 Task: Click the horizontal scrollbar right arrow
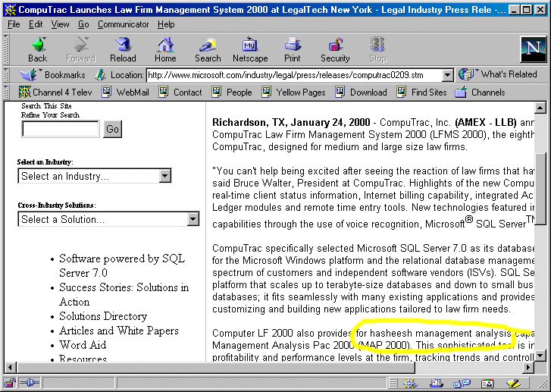coord(528,368)
